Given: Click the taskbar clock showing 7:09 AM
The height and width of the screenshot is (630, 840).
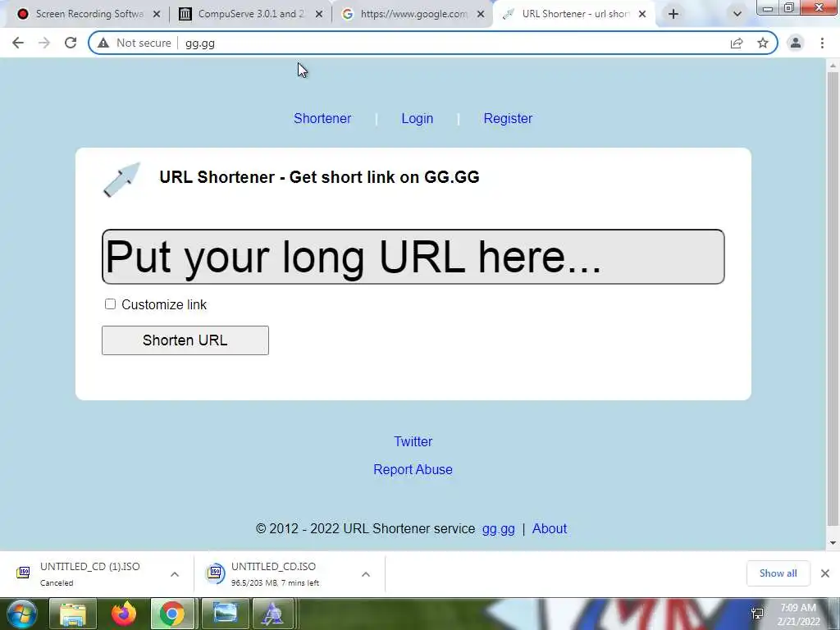Looking at the screenshot, I should [x=798, y=615].
